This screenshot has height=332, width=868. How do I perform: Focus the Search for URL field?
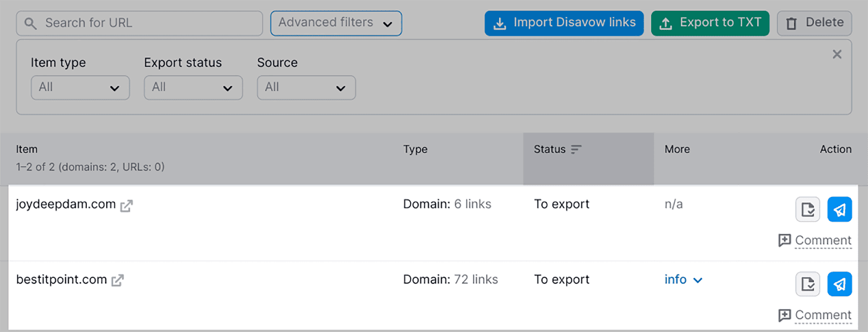pos(146,23)
